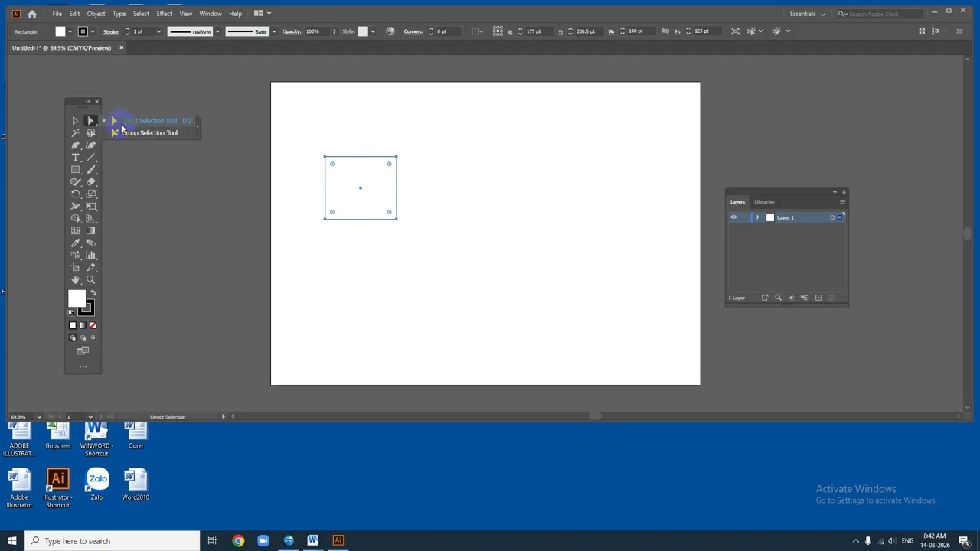Open stroke color dropdown in control bar
This screenshot has width=980, height=551.
pyautogui.click(x=93, y=31)
